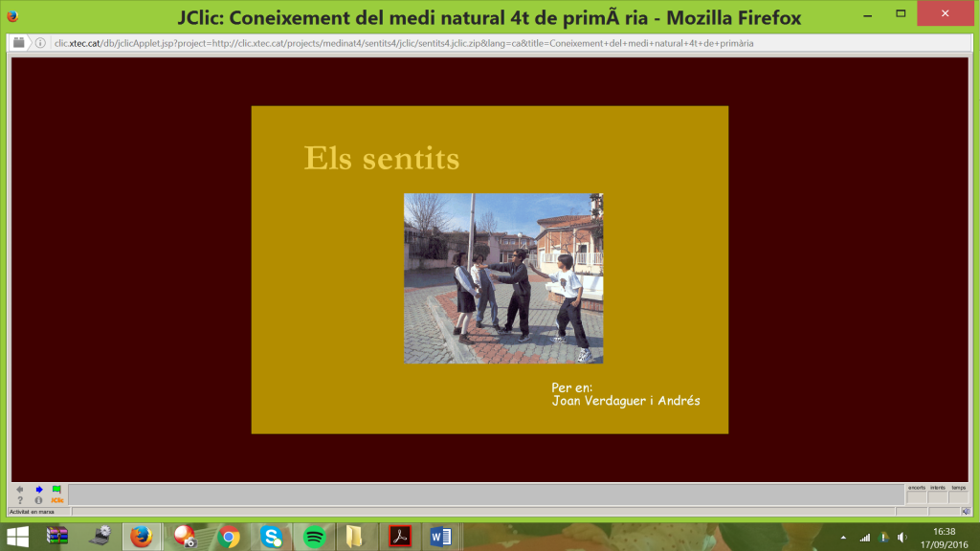Image resolution: width=980 pixels, height=551 pixels.
Task: Expand hidden icons in the system tray
Action: tap(843, 537)
